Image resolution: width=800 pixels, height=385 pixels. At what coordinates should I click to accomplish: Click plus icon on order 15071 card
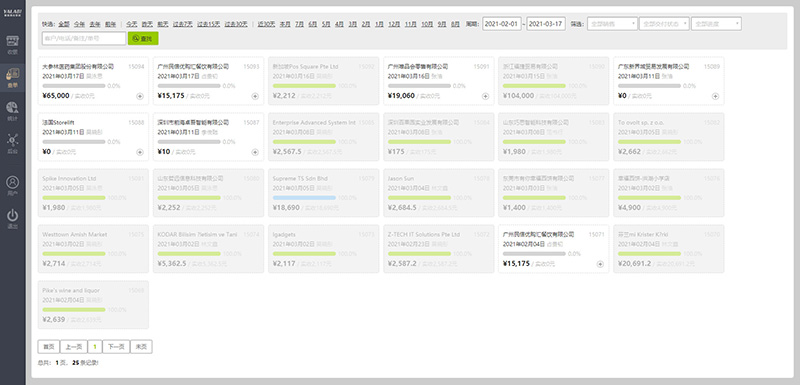coord(600,264)
